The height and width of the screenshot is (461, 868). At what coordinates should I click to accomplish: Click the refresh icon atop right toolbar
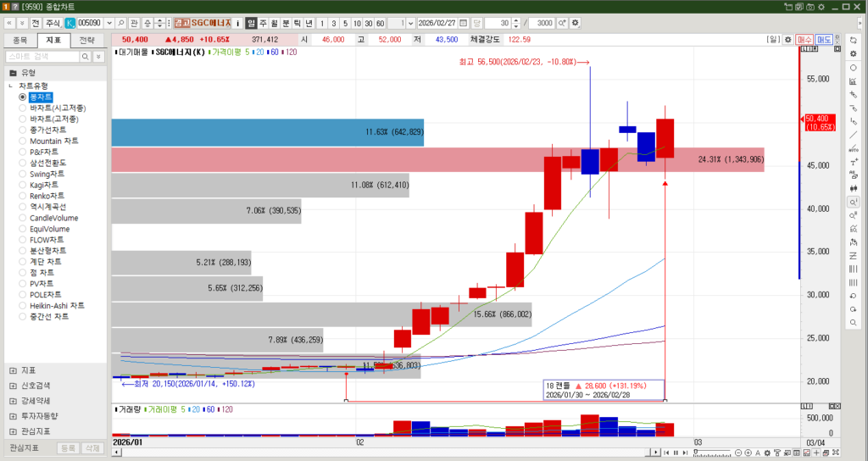point(854,40)
